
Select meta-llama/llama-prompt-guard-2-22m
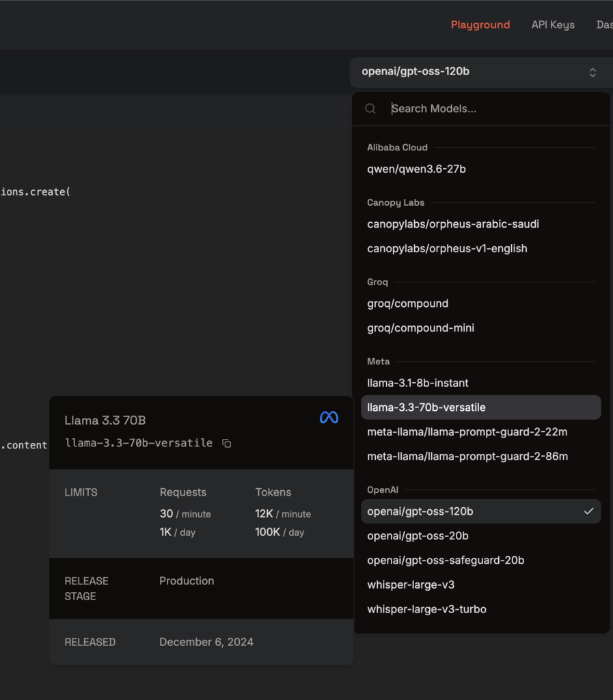click(x=481, y=432)
